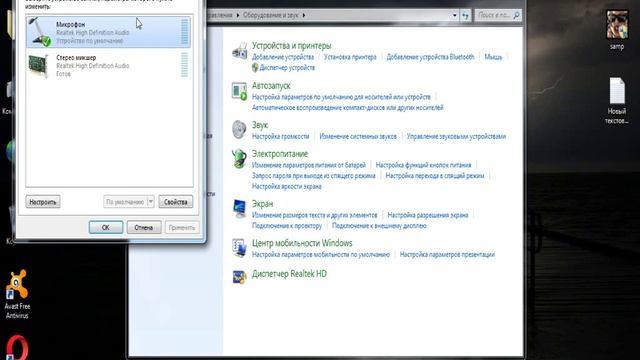640x360 pixels.
Task: Click the Применить button
Action: tap(182, 227)
